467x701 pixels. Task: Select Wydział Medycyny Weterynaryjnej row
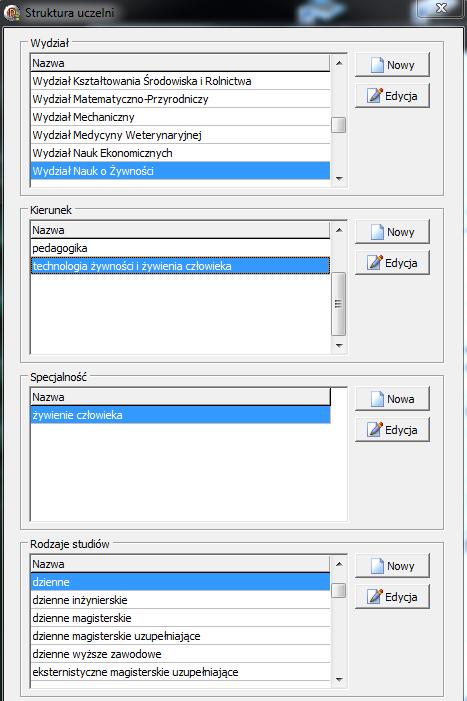(x=181, y=135)
